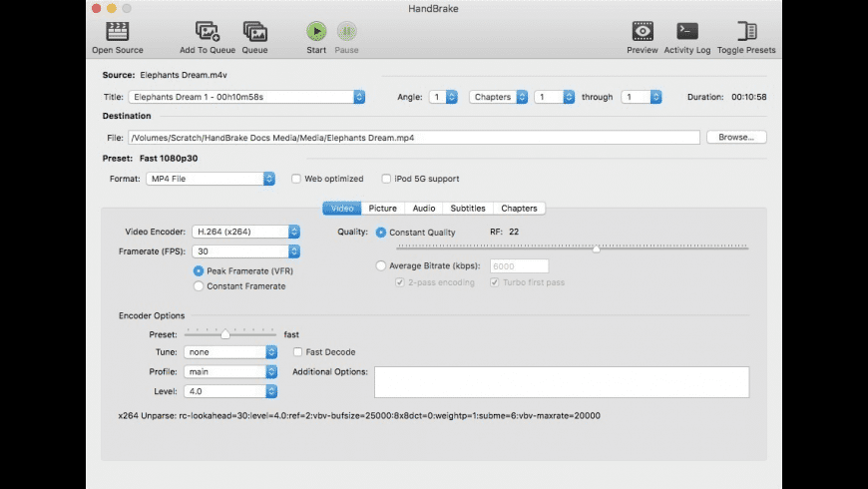This screenshot has height=489, width=868.
Task: Open the Preview eye icon
Action: point(643,31)
